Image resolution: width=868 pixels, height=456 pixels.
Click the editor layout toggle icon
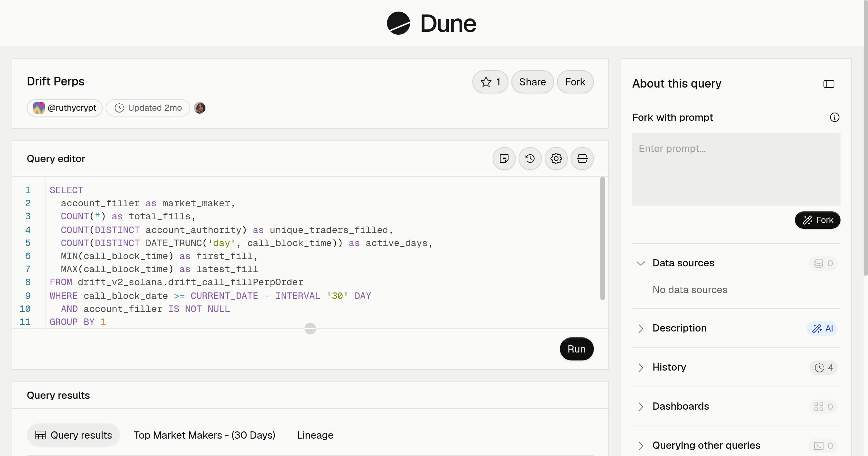(582, 159)
